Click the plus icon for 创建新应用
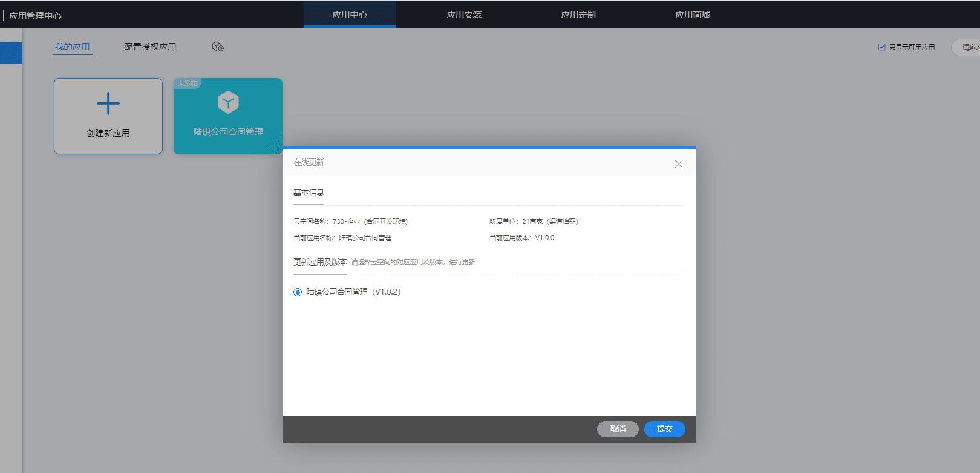 point(108,103)
